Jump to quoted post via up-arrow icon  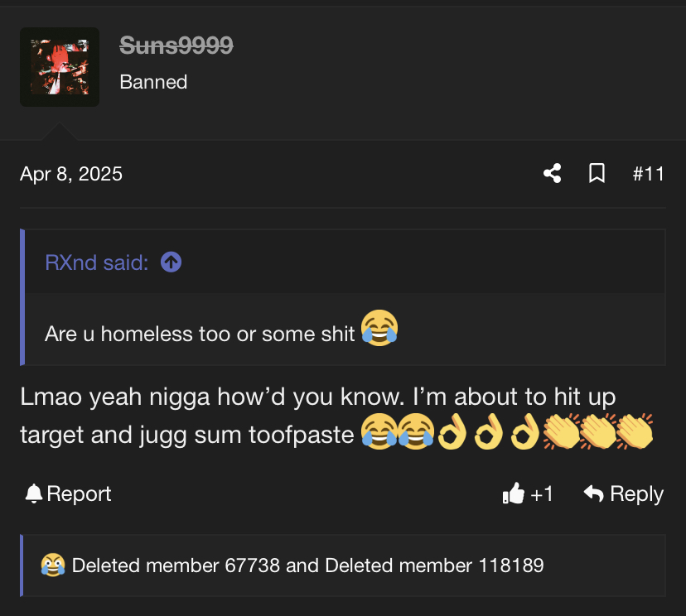click(x=171, y=262)
